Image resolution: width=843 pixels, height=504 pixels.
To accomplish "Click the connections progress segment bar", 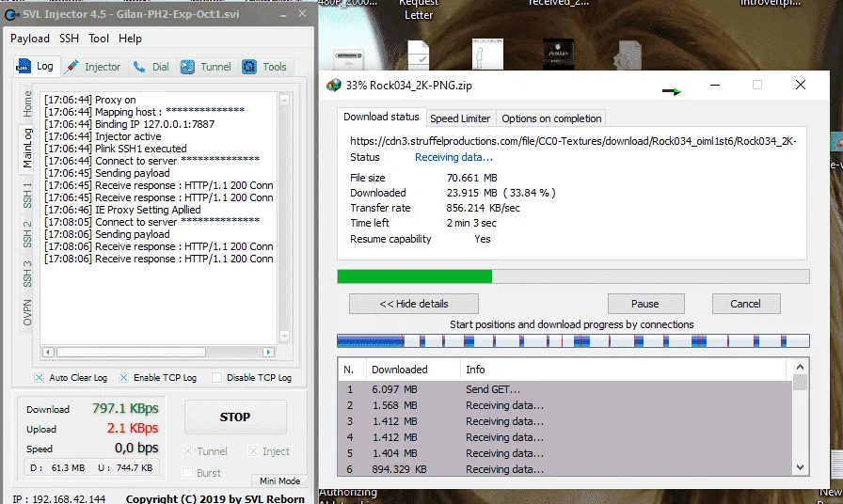I will click(x=573, y=340).
